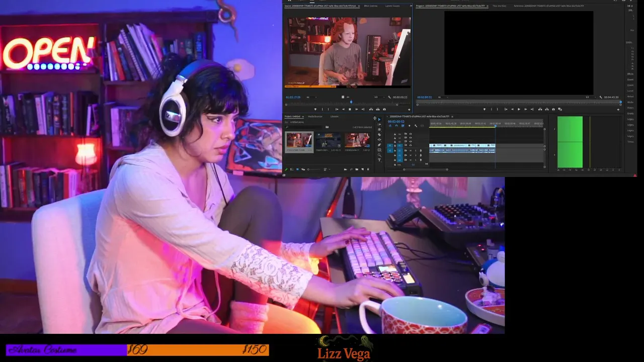Open the History panel in the right sidebar

[x=630, y=108]
